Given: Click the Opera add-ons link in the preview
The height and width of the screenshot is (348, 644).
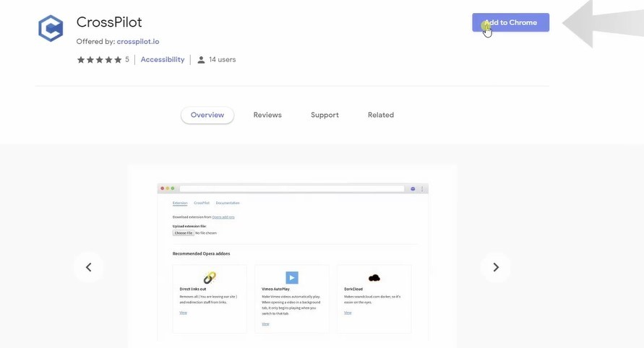Looking at the screenshot, I should tap(223, 217).
